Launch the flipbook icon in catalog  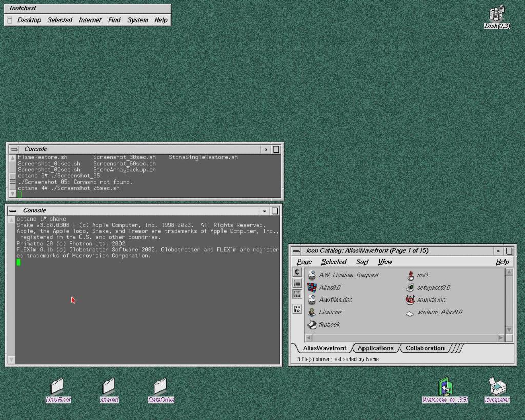point(312,325)
